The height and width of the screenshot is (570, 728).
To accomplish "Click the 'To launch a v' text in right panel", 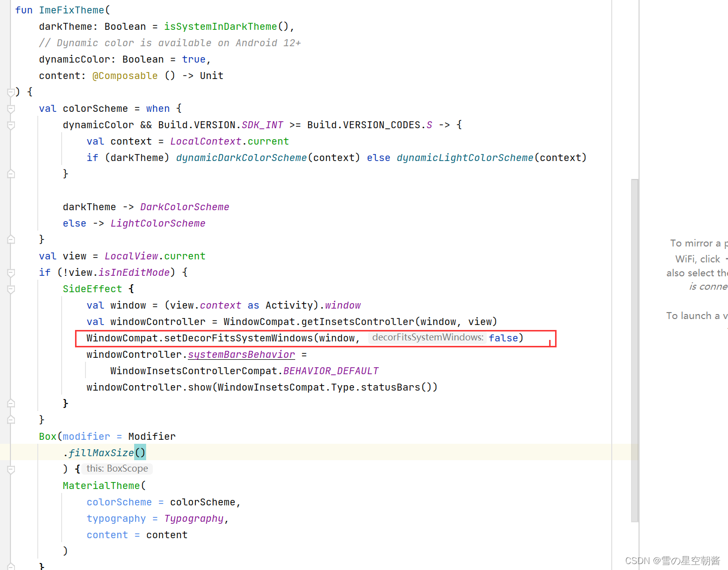I will point(697,316).
